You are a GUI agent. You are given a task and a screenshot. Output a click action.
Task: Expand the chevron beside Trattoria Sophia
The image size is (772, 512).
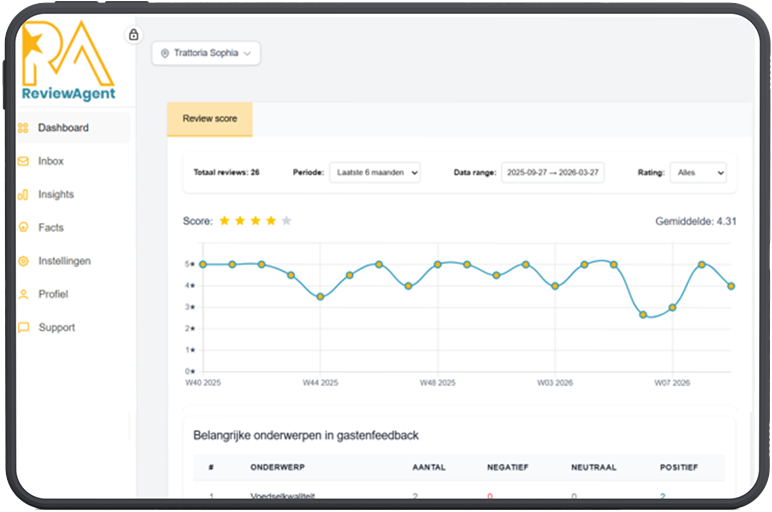pos(247,53)
